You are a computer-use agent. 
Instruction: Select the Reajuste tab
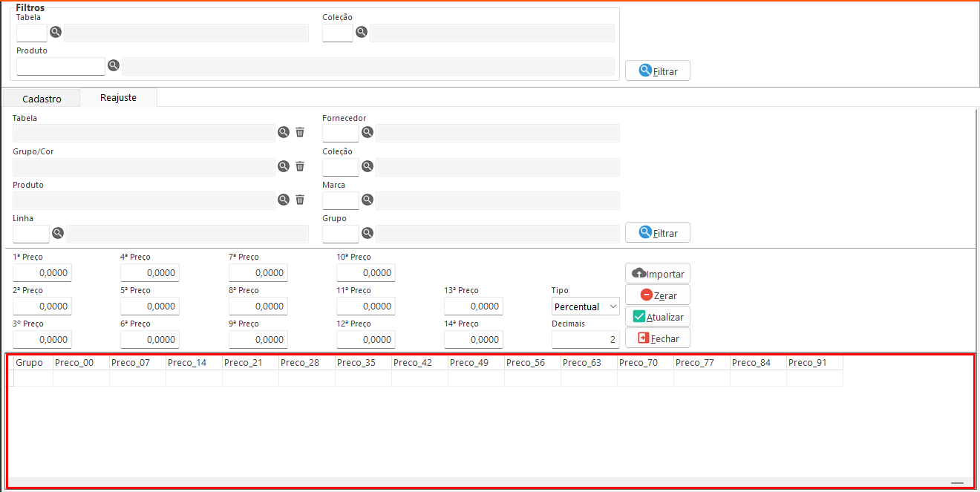point(118,98)
